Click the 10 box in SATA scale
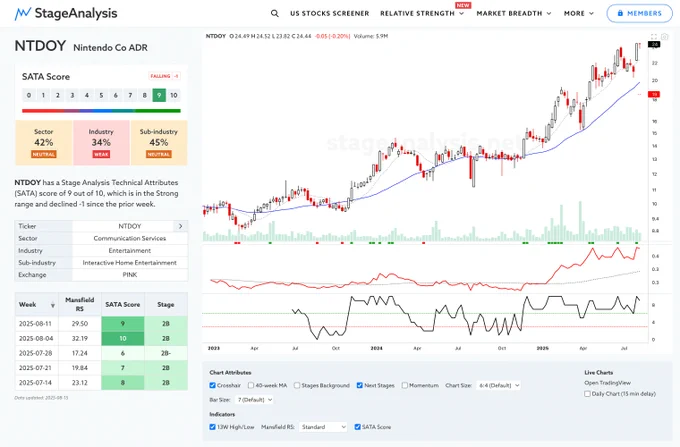680x447 pixels. pyautogui.click(x=173, y=95)
